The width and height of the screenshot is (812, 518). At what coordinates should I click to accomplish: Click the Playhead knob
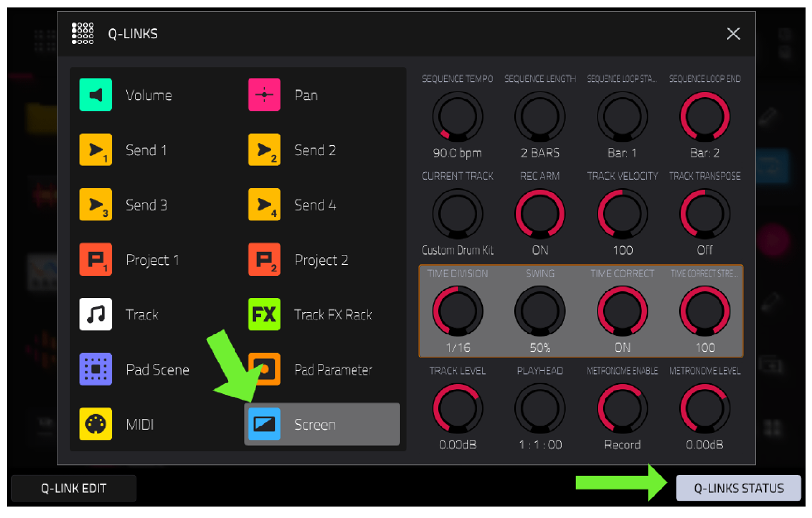(x=540, y=409)
